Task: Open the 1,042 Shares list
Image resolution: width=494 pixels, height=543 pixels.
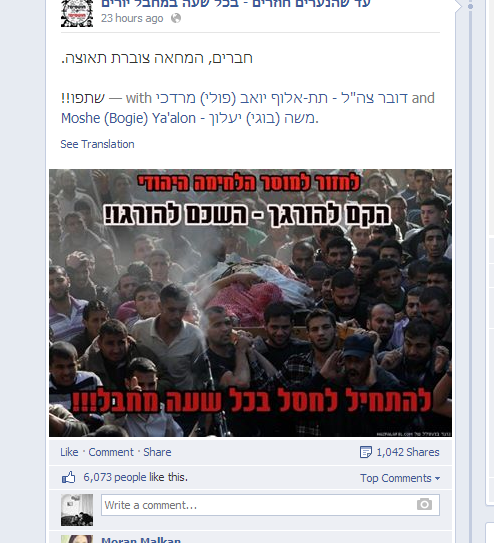Action: (407, 452)
